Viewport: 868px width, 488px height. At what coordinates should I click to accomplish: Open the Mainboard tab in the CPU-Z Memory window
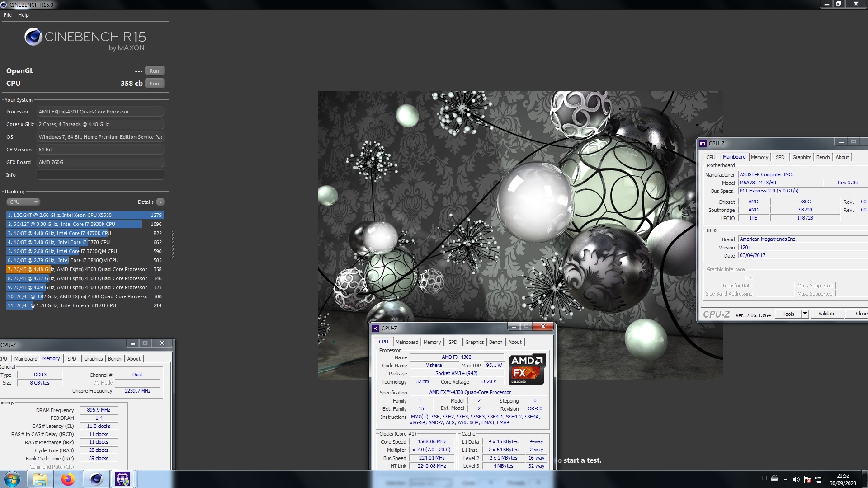coord(26,359)
